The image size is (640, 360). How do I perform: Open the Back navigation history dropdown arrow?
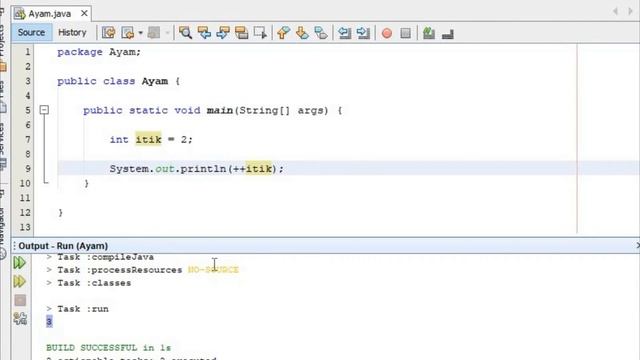[140, 33]
